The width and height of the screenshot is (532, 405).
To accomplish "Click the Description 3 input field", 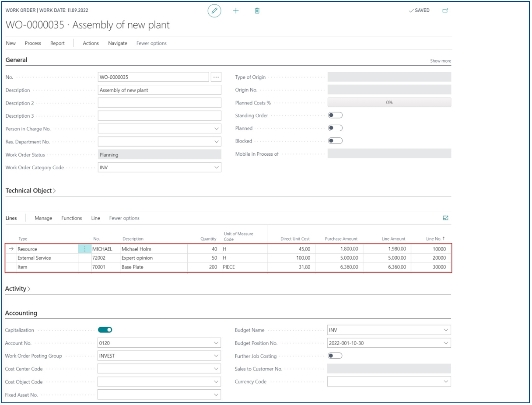I will (160, 116).
